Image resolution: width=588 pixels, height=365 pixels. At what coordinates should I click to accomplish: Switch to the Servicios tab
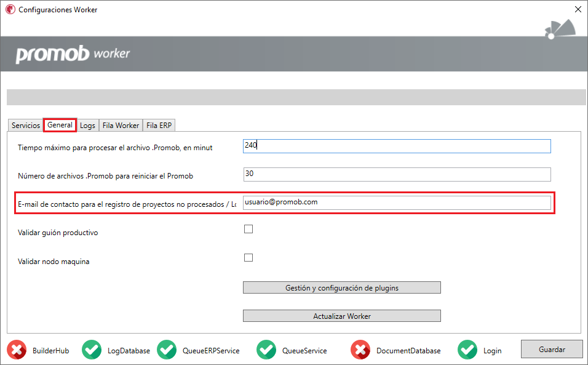[25, 126]
